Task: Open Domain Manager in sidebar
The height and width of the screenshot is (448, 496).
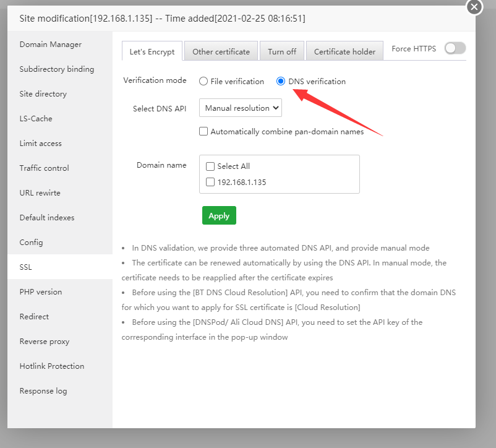Action: coord(60,45)
